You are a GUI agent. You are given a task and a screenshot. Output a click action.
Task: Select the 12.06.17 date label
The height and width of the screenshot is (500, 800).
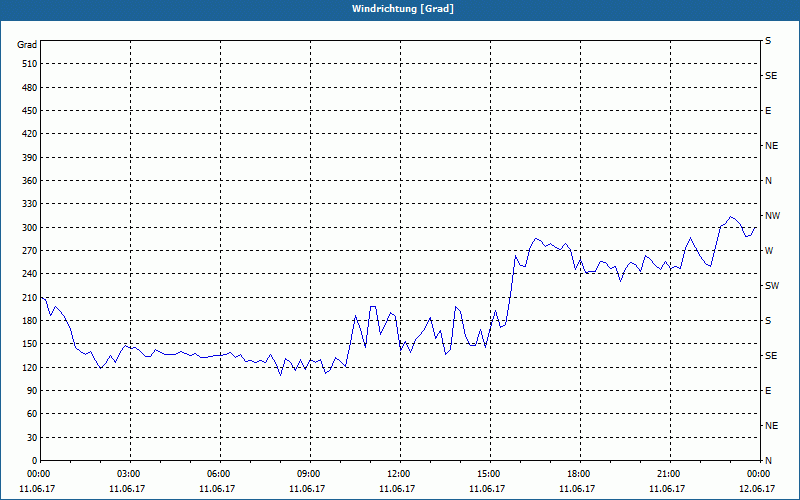pyautogui.click(x=757, y=489)
